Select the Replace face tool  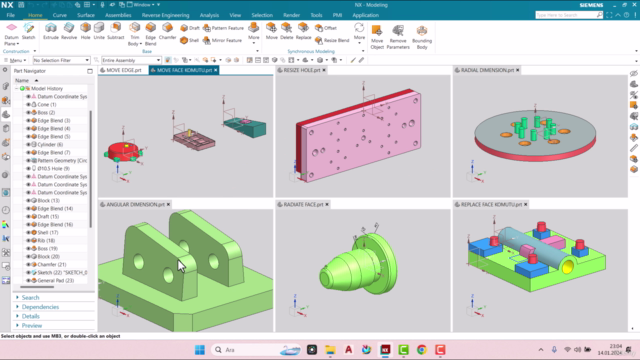click(303, 31)
